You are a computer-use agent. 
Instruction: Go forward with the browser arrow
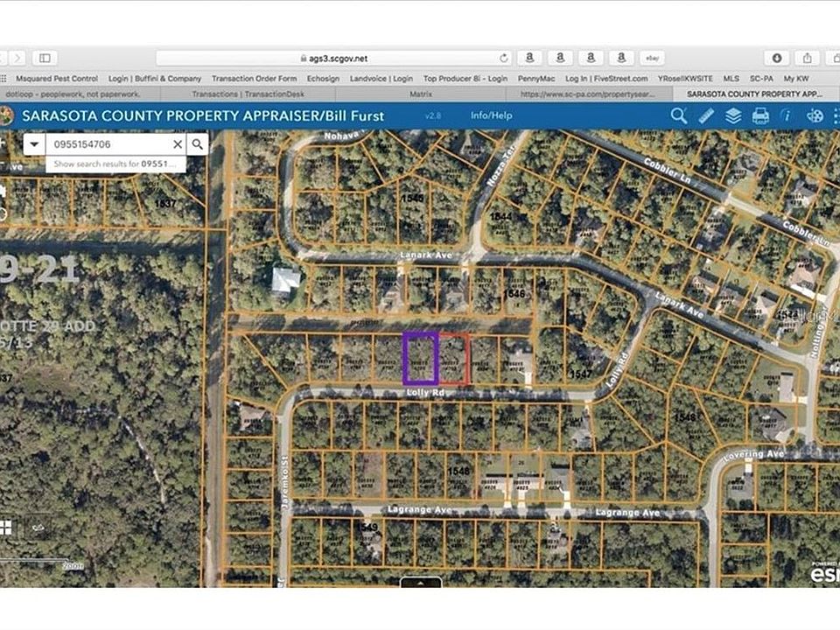[x=17, y=58]
